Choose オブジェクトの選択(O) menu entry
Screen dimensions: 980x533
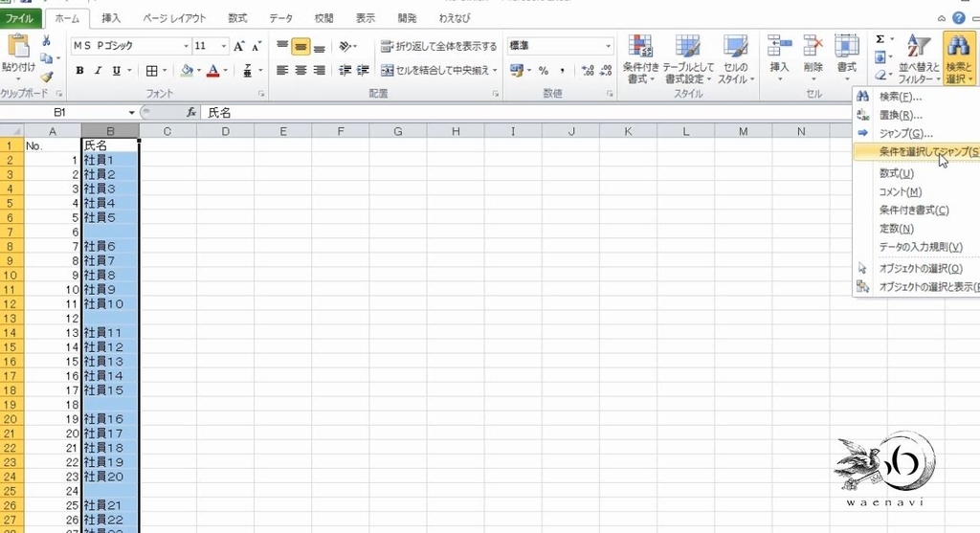917,269
